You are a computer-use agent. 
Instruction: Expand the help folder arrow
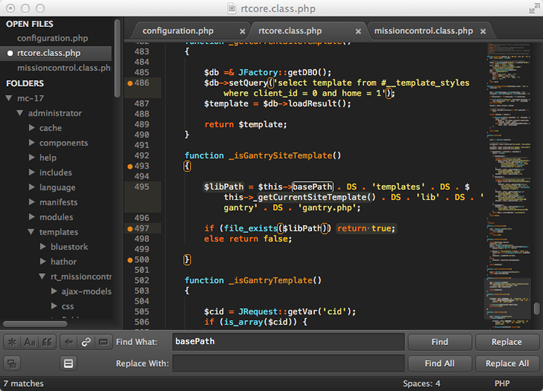coord(32,157)
